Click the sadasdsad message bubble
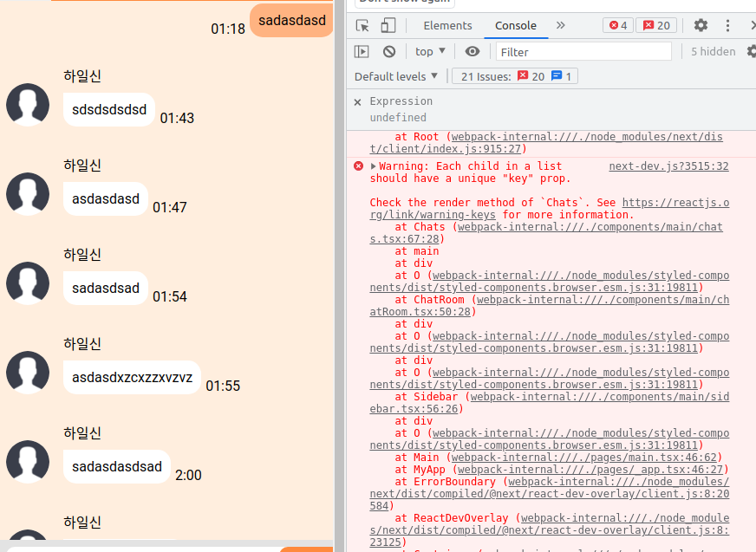Screen dimensions: 756x552 [106, 288]
